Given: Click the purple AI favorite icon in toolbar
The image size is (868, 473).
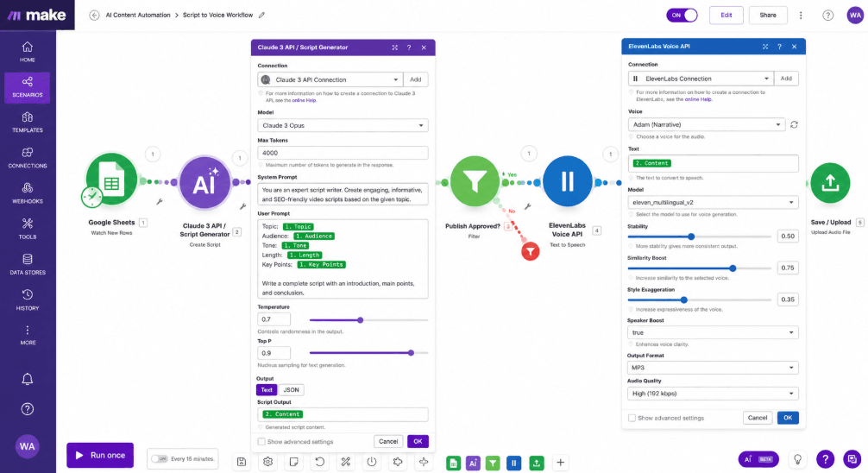Looking at the screenshot, I should pyautogui.click(x=473, y=463).
